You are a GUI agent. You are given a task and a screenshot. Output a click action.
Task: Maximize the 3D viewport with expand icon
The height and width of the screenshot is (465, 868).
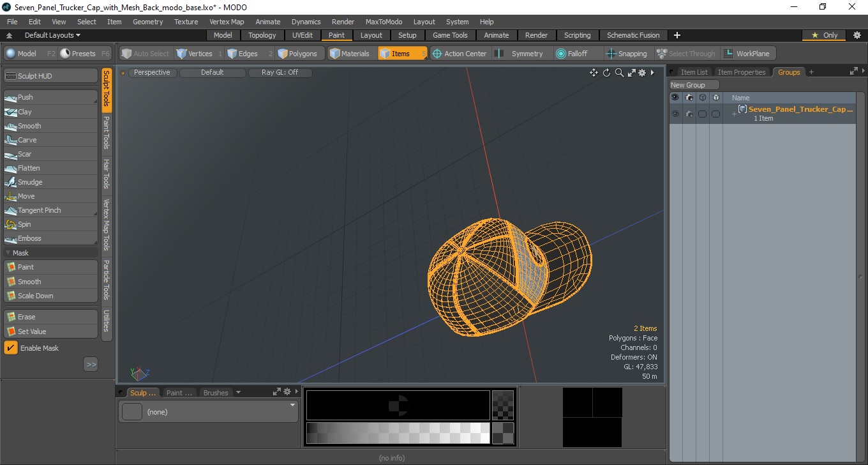point(631,73)
